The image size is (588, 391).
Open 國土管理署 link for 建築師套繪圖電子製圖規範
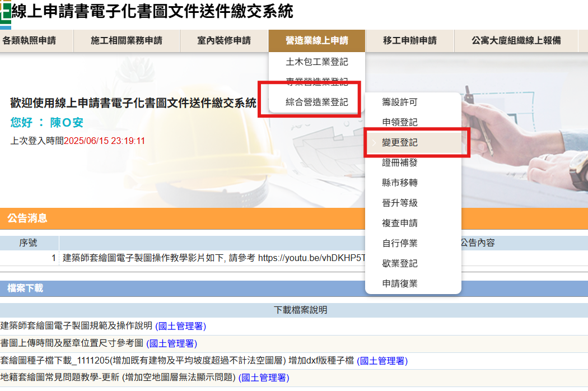point(180,326)
